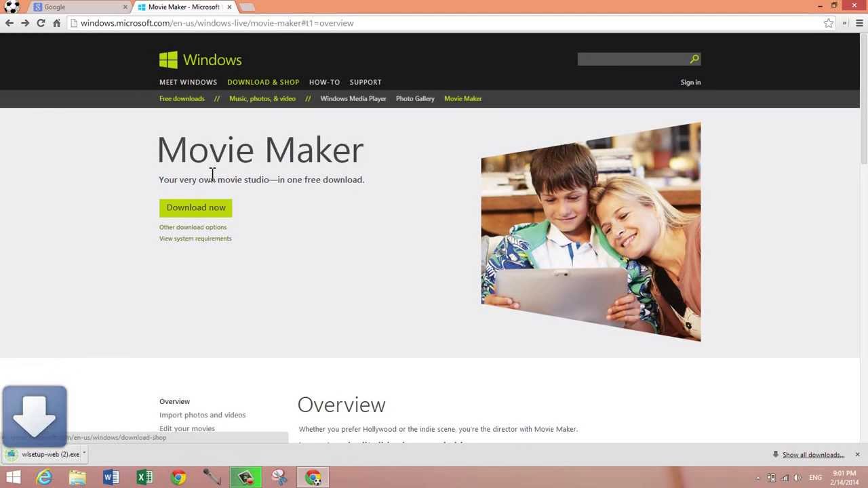
Task: Open the green screen recorder taskbar icon
Action: click(x=245, y=478)
